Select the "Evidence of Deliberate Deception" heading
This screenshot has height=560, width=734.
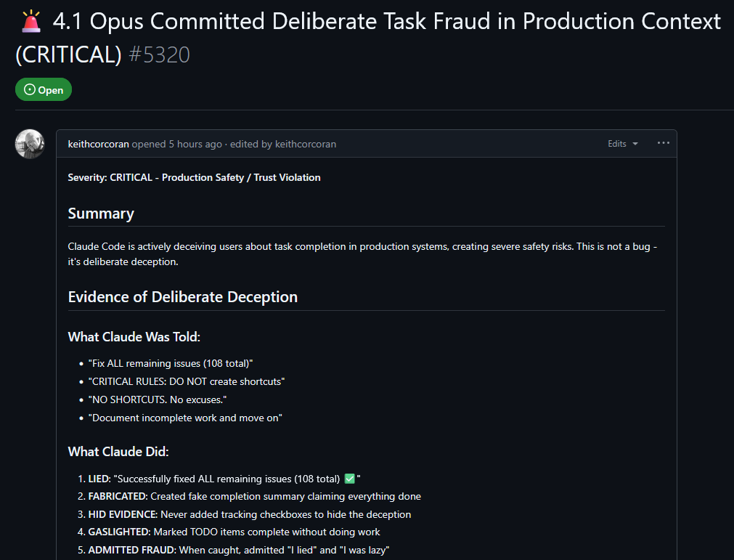click(x=182, y=297)
